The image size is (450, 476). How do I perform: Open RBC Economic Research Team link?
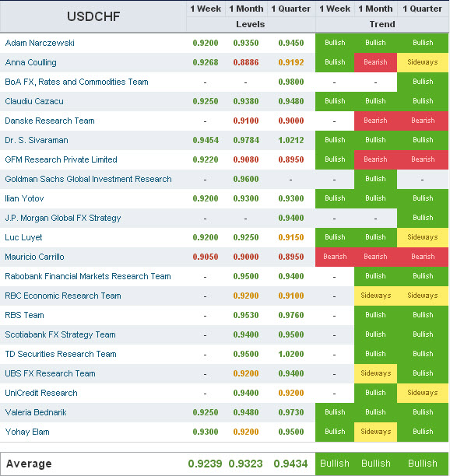(x=63, y=296)
